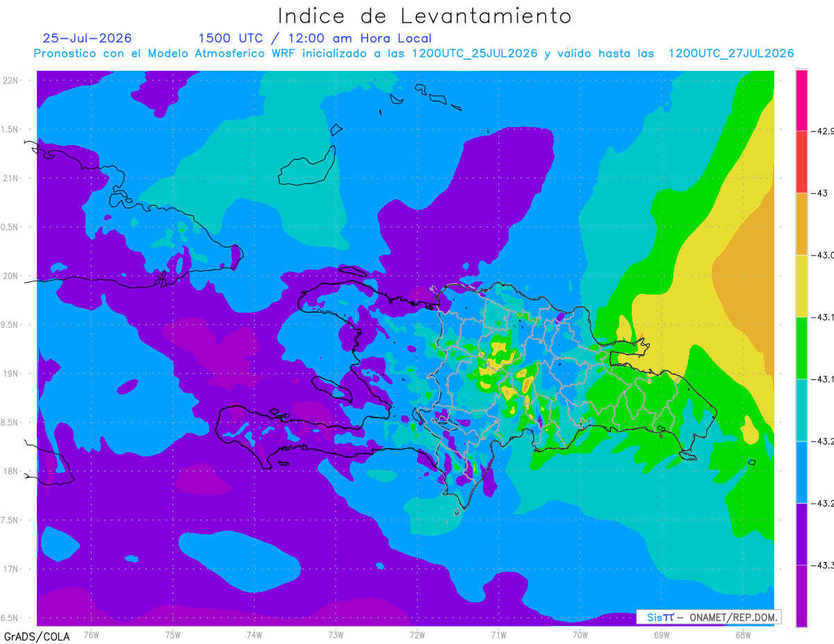834x644 pixels.
Task: Click the '8.5N' latitude label
Action: 10,422
